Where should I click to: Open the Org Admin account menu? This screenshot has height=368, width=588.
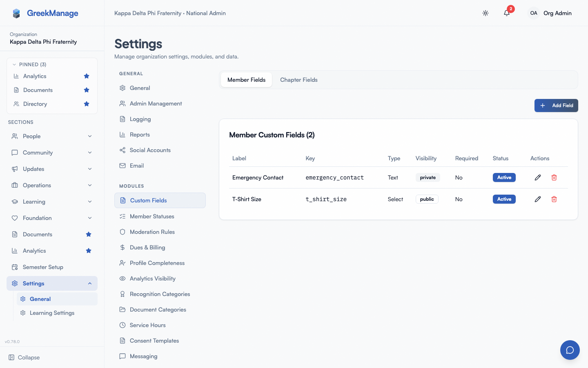(550, 13)
